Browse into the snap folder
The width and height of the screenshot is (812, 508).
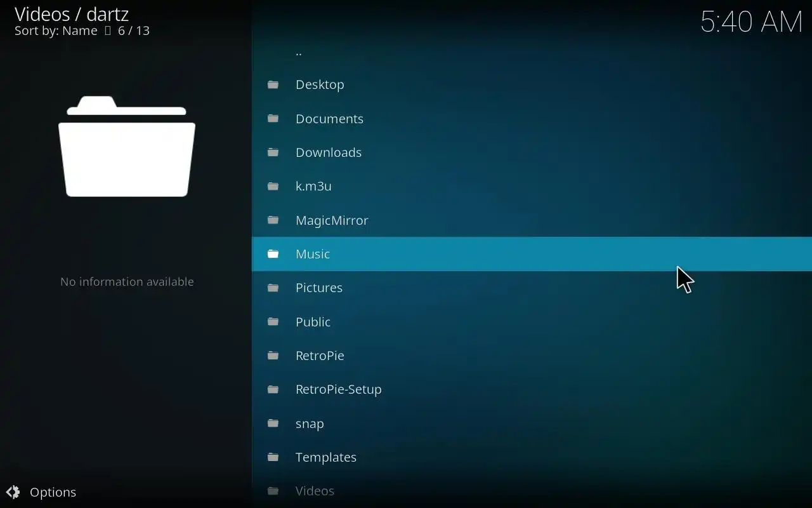pos(532,424)
